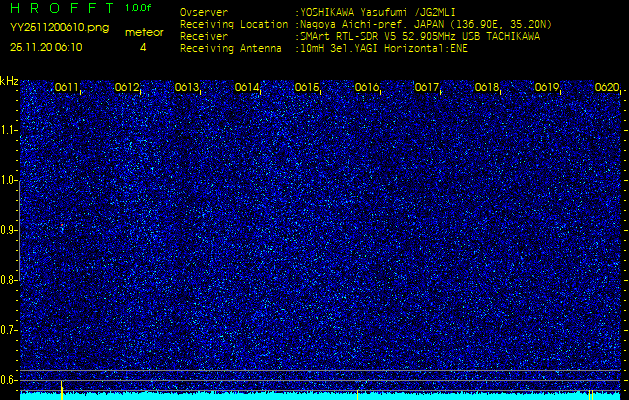Click the 0620 time marker
This screenshot has width=629, height=400.
pyautogui.click(x=607, y=88)
